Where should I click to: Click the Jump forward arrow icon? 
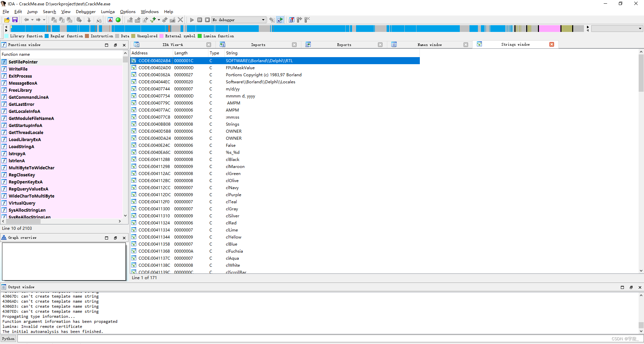click(38, 20)
